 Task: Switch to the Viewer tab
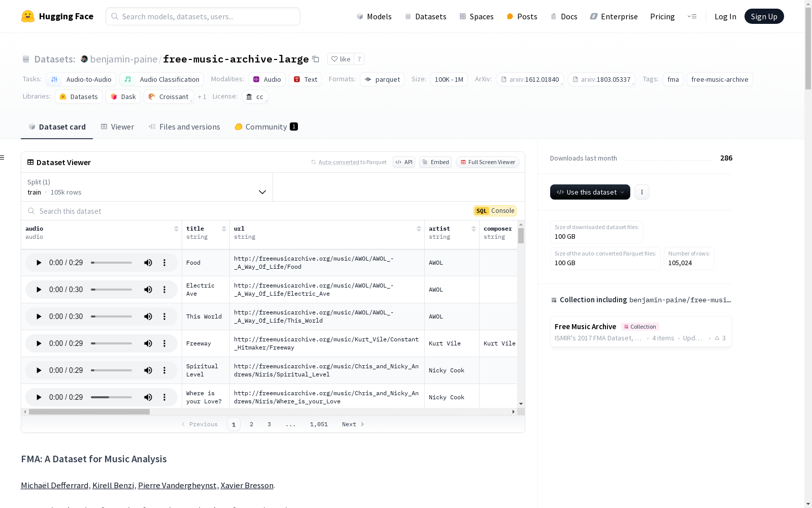coord(117,127)
